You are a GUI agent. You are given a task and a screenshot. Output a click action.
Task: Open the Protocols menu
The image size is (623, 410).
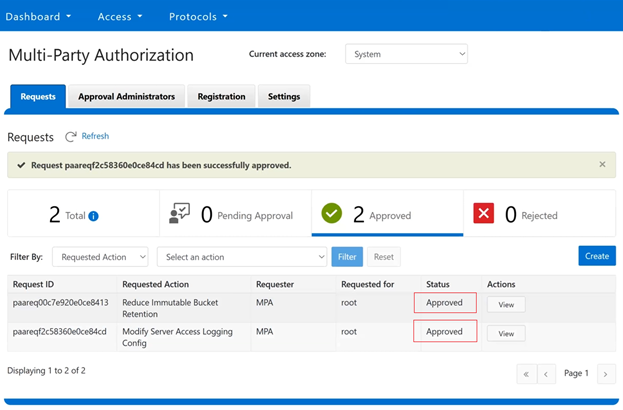point(198,16)
